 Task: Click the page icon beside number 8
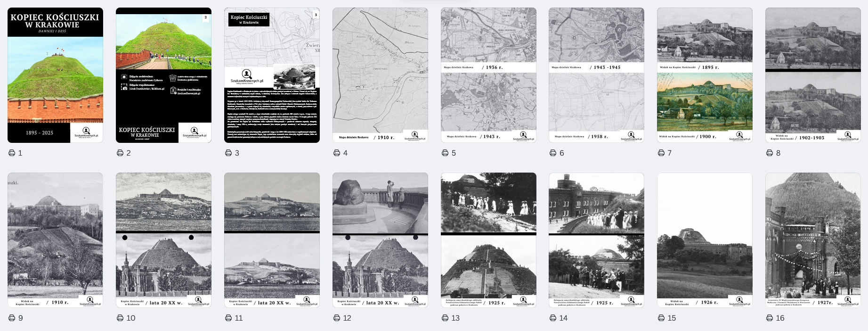point(770,153)
